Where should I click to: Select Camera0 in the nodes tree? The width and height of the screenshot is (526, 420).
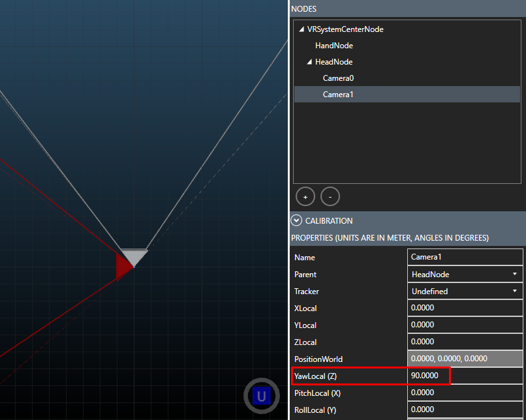pos(338,78)
